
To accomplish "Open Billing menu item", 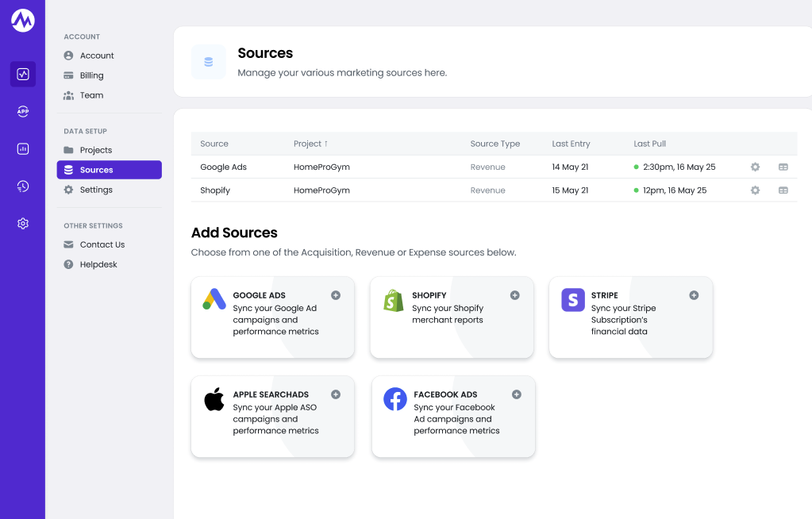I will pos(110,75).
